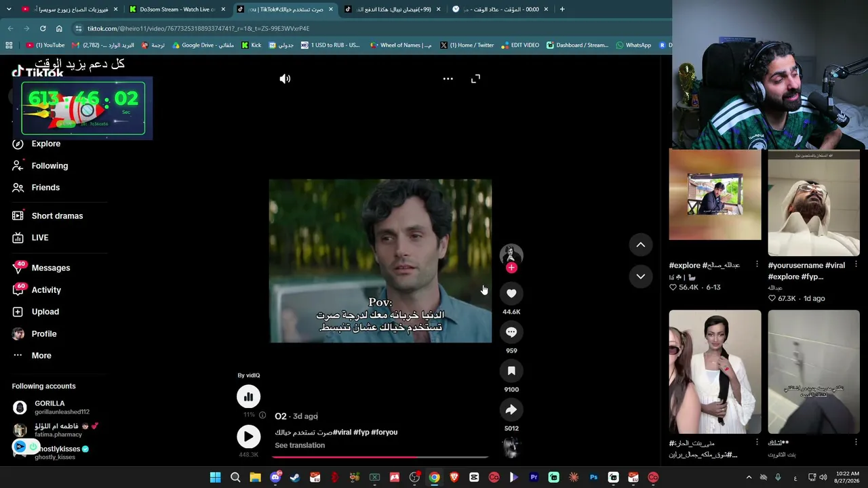Viewport: 868px width, 488px height.
Task: Open the O2 creator name
Action: tap(281, 416)
